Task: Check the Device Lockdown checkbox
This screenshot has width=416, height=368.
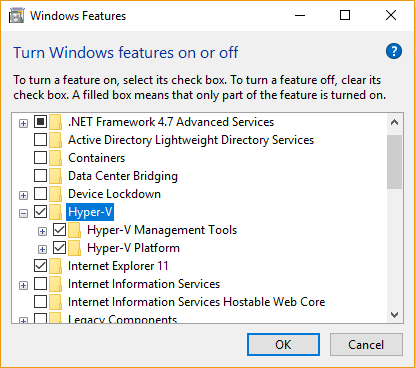Action: coord(40,194)
